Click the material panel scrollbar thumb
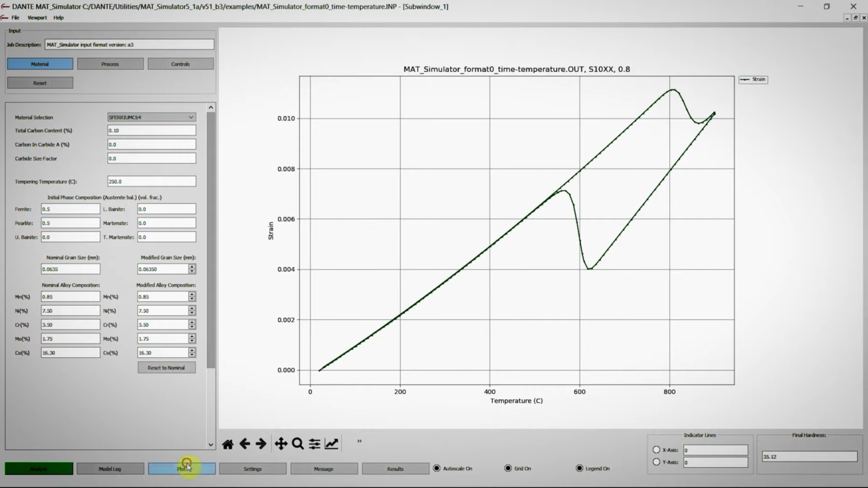The image size is (868, 488). click(211, 240)
